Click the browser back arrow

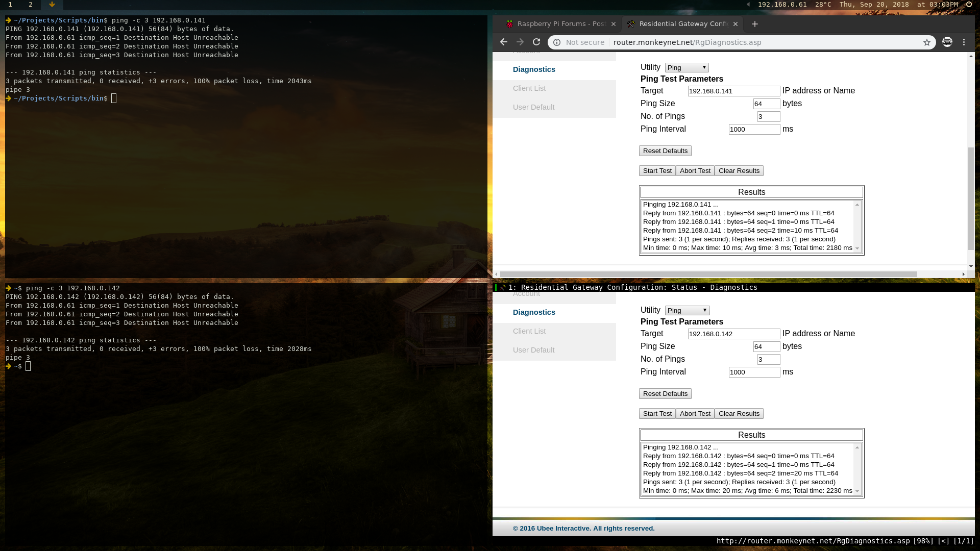(x=503, y=42)
